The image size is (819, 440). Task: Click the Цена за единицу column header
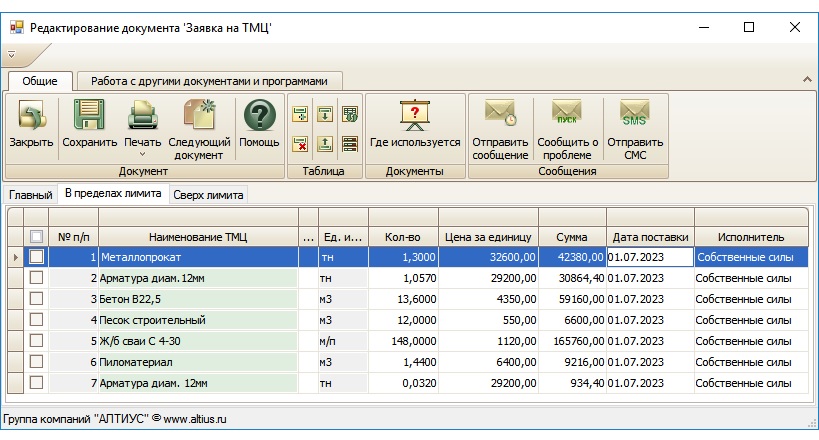click(488, 237)
